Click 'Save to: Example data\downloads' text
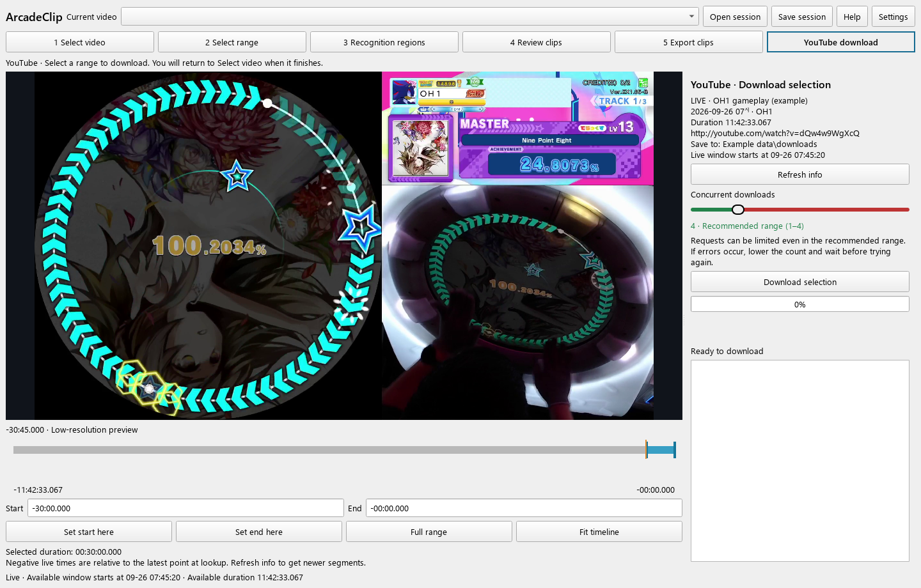Screen dimensions: 921x588 [754, 144]
